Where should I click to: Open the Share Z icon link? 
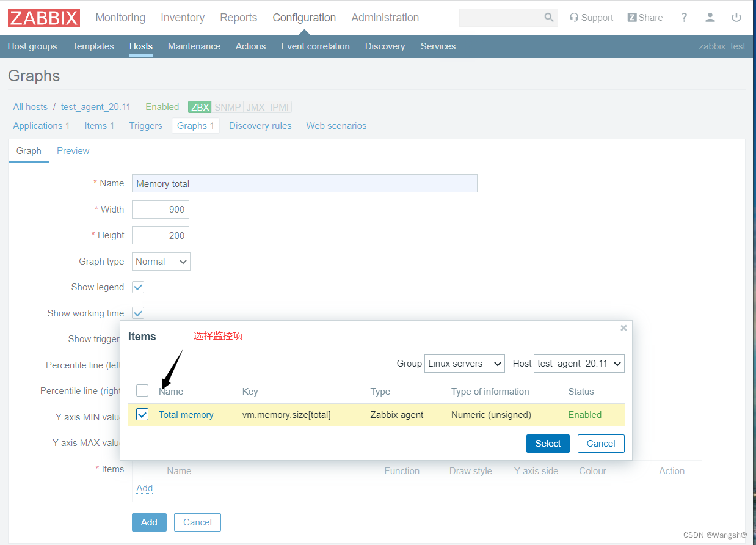(x=645, y=18)
